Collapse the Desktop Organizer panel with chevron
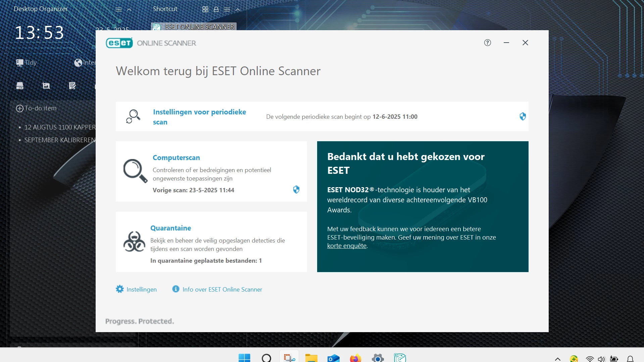Image resolution: width=644 pixels, height=362 pixels. point(129,9)
